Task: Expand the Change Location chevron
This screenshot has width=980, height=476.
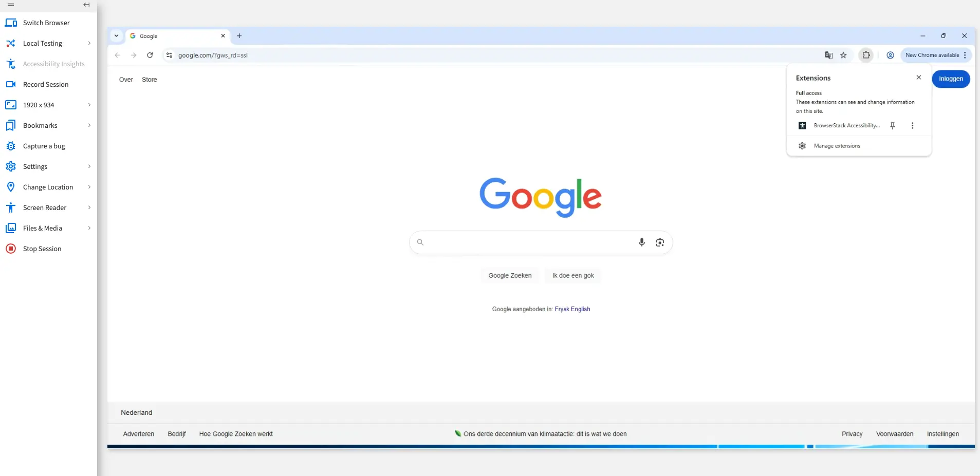Action: click(89, 187)
